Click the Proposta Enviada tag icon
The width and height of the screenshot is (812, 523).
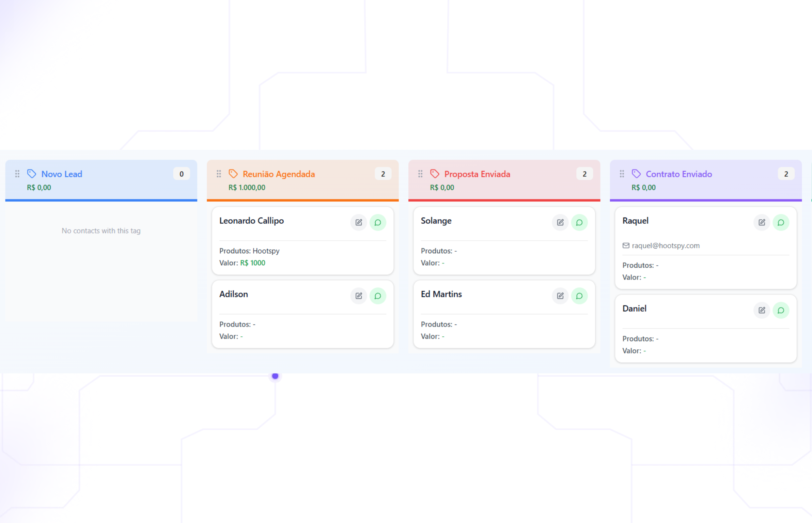[435, 174]
